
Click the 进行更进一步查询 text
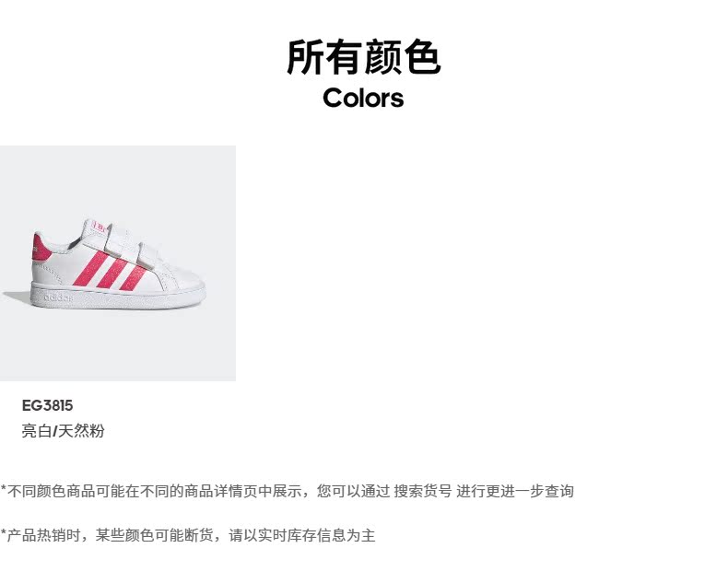tap(515, 491)
